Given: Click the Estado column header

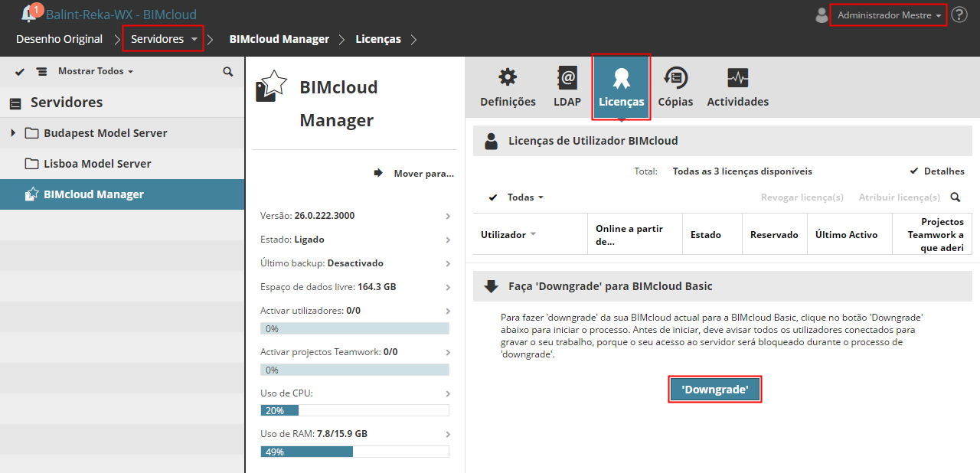Looking at the screenshot, I should [x=712, y=234].
